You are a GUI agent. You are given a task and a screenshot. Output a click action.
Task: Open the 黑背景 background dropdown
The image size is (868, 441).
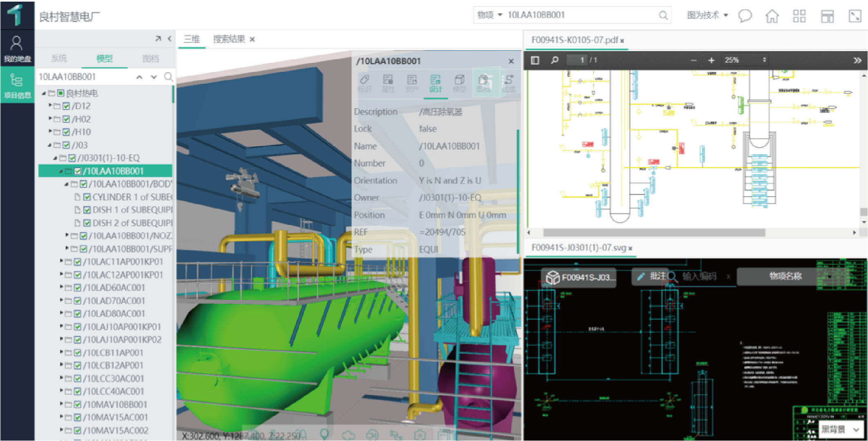[x=841, y=429]
